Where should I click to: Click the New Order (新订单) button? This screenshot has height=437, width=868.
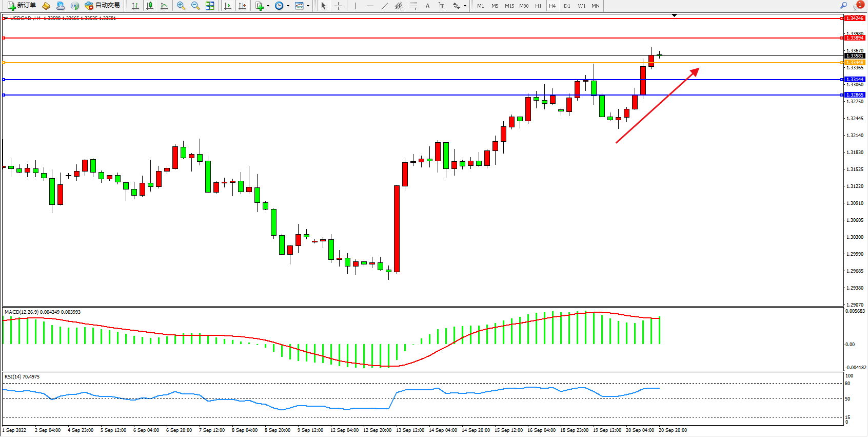pos(22,6)
